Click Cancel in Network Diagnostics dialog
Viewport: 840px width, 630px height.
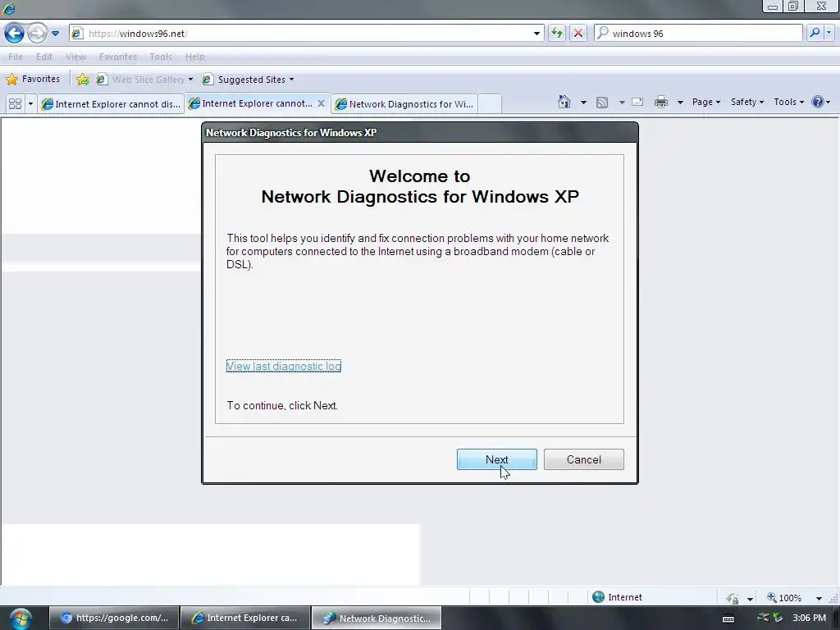coord(584,459)
